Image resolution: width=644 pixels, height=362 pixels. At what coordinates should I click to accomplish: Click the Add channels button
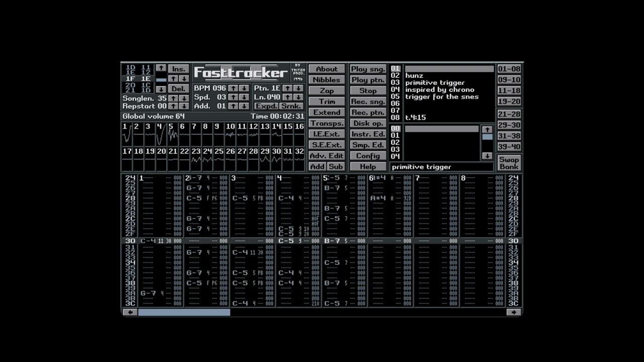[317, 166]
